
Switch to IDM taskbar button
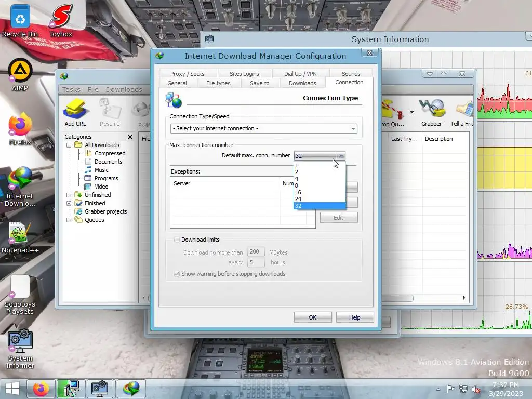[x=131, y=389]
